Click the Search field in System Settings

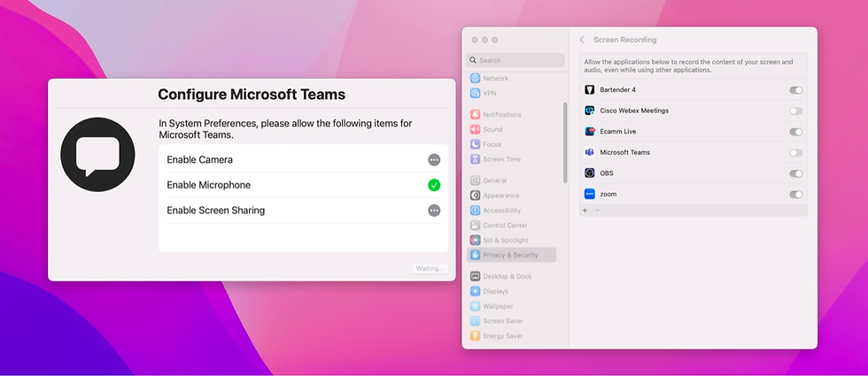[515, 60]
